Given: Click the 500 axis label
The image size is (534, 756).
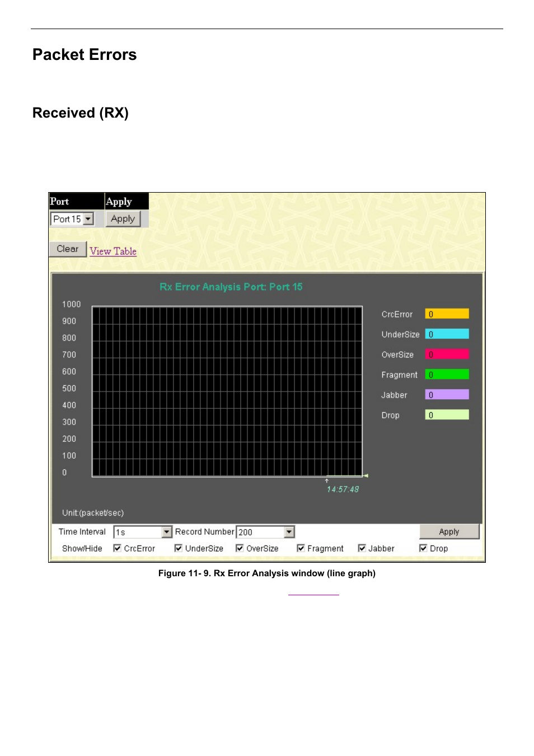Looking at the screenshot, I should click(69, 388).
